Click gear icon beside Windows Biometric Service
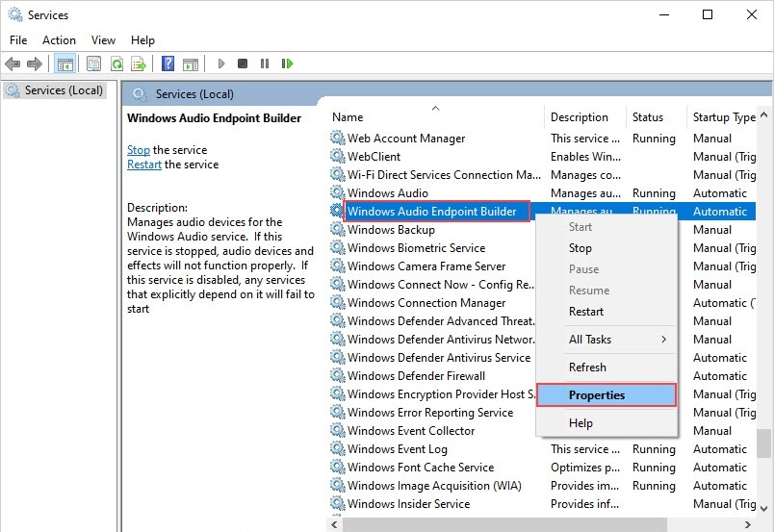 (x=338, y=247)
